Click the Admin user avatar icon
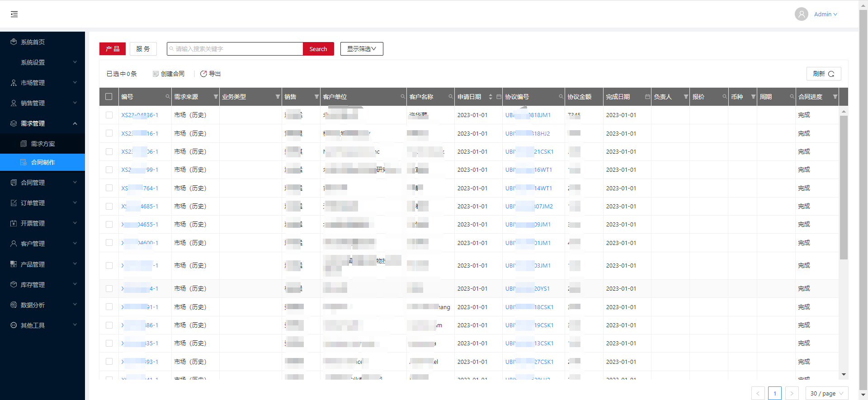The width and height of the screenshot is (868, 400). (x=802, y=14)
